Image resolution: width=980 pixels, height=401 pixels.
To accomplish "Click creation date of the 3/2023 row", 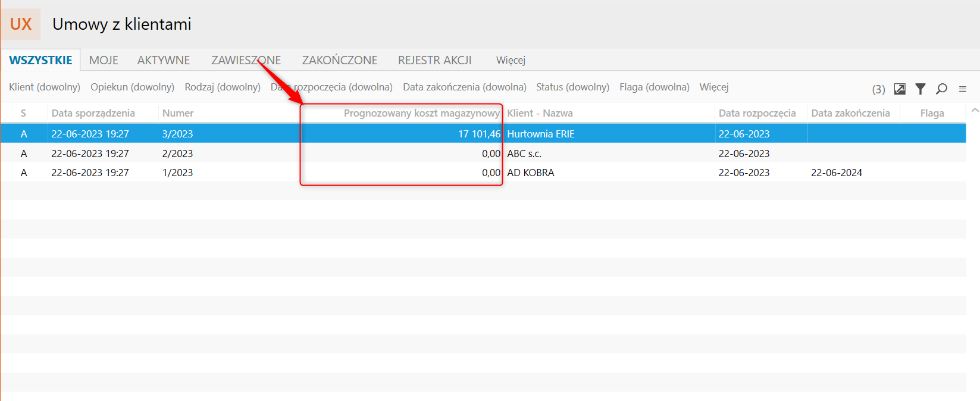I will tap(90, 134).
